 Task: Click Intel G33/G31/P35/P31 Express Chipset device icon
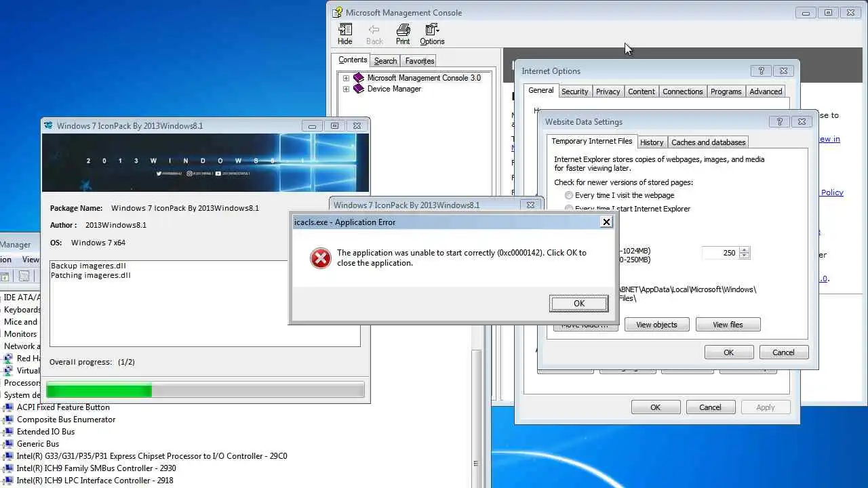pos(8,456)
